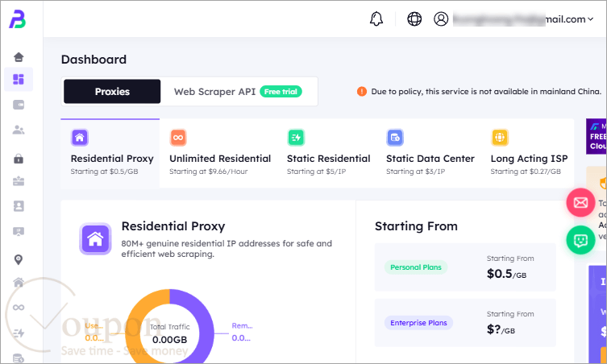
Task: Open the notification bell icon
Action: tap(376, 19)
